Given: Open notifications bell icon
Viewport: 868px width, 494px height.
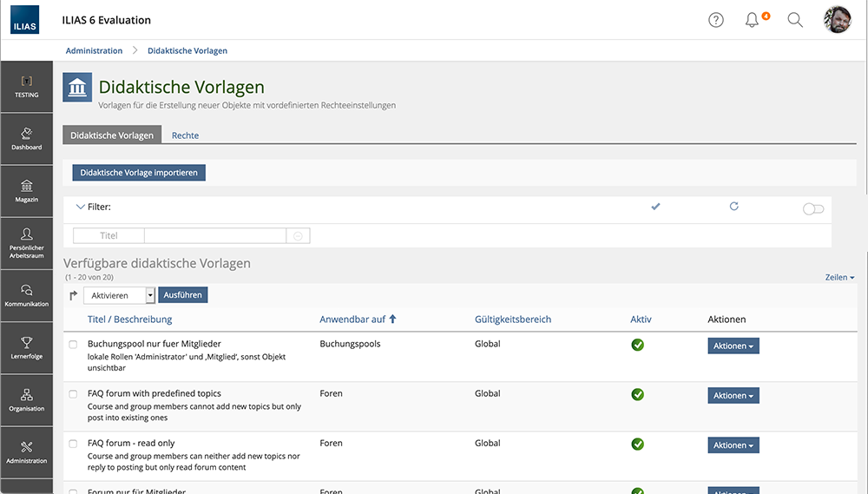Looking at the screenshot, I should 753,20.
